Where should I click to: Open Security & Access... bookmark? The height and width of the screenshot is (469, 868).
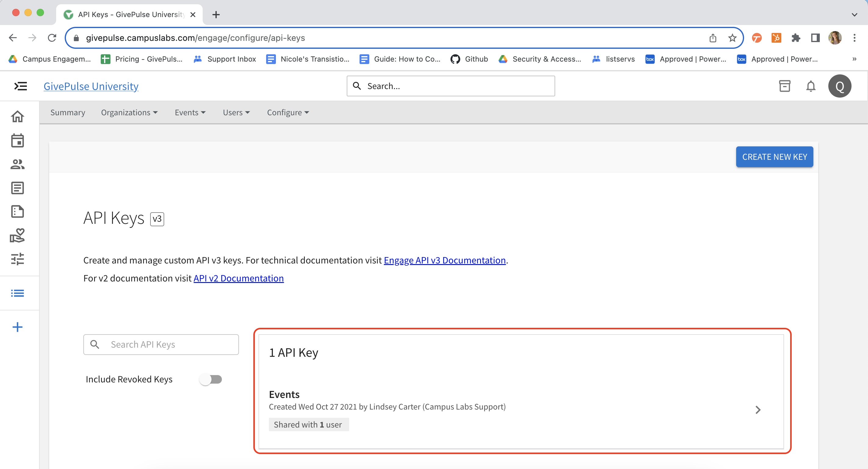(x=540, y=59)
